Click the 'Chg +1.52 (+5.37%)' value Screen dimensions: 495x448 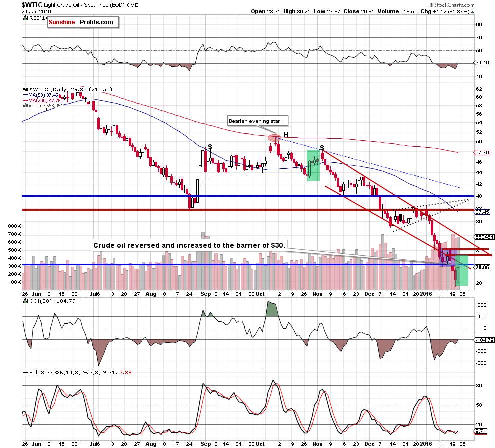pos(445,11)
